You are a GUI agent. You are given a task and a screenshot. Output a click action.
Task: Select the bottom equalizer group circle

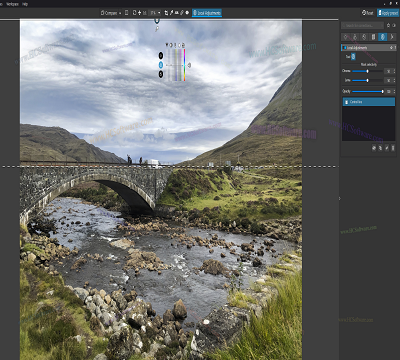[x=161, y=74]
